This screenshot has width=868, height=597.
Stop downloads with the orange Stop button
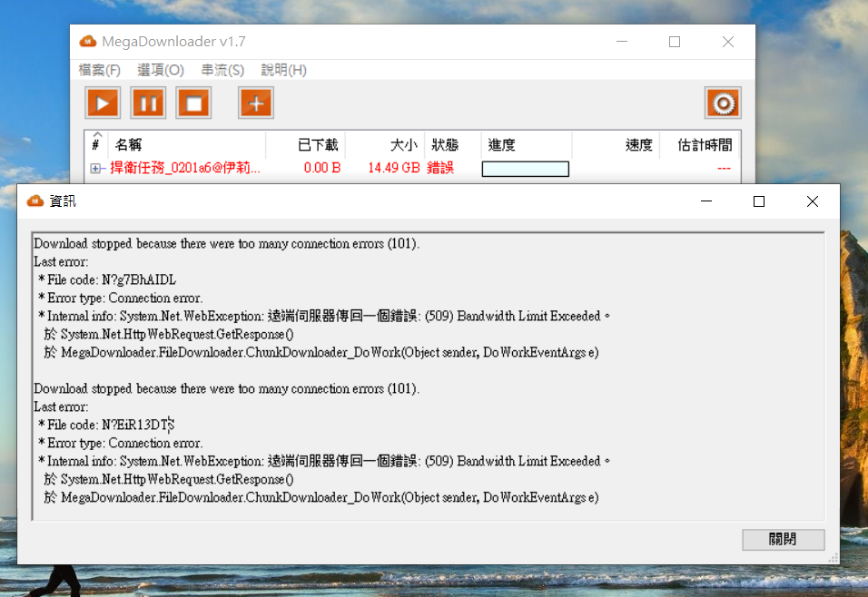[x=193, y=103]
